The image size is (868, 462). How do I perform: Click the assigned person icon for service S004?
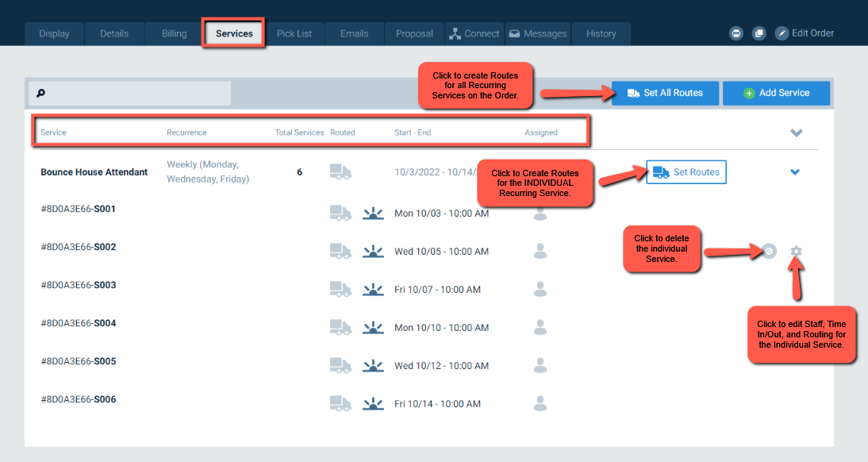(x=540, y=327)
